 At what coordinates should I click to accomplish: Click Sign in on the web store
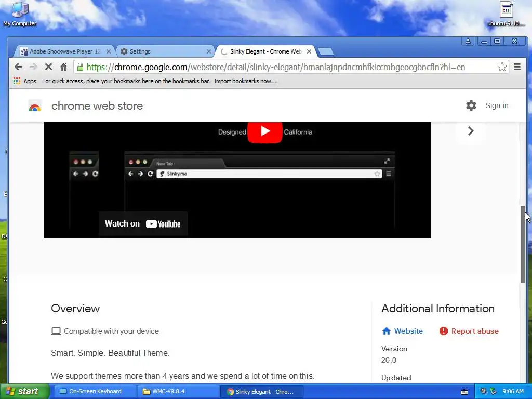click(x=497, y=105)
